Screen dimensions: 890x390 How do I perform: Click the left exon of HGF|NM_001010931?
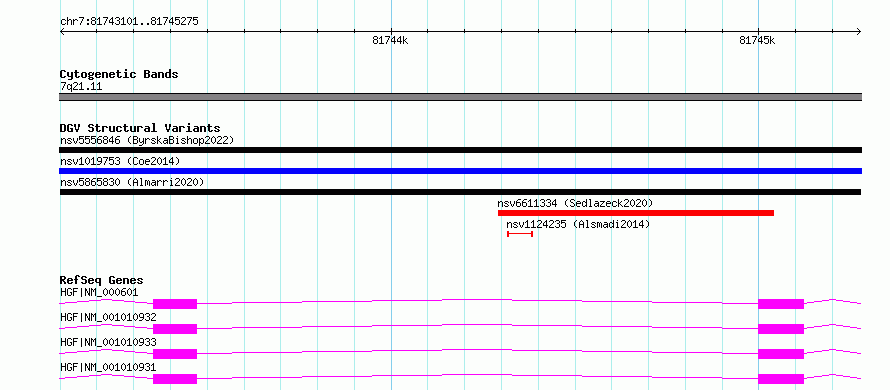pyautogui.click(x=175, y=379)
